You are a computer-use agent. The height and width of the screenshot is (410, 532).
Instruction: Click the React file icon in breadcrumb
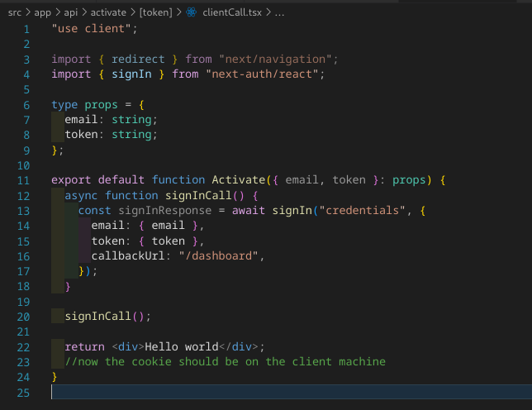point(192,12)
